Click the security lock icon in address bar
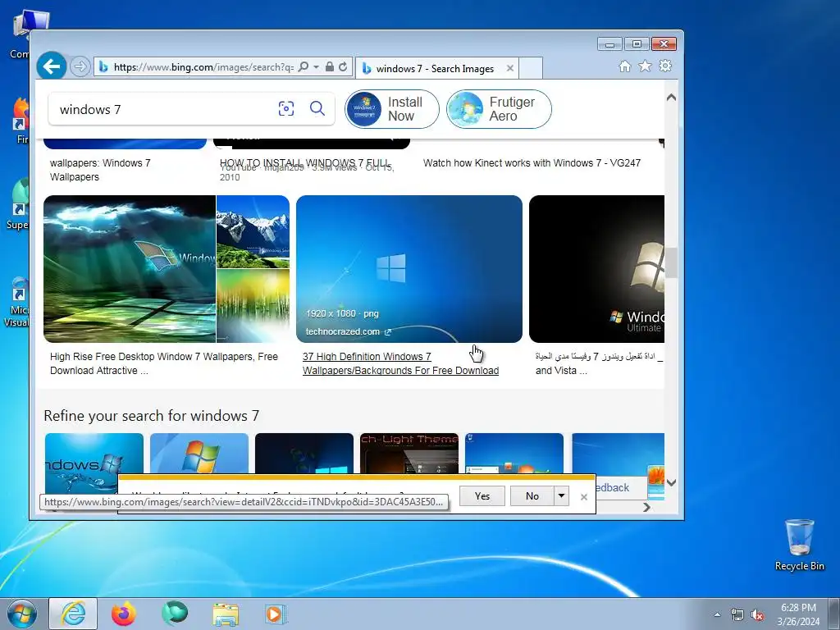This screenshot has height=630, width=840. [330, 67]
